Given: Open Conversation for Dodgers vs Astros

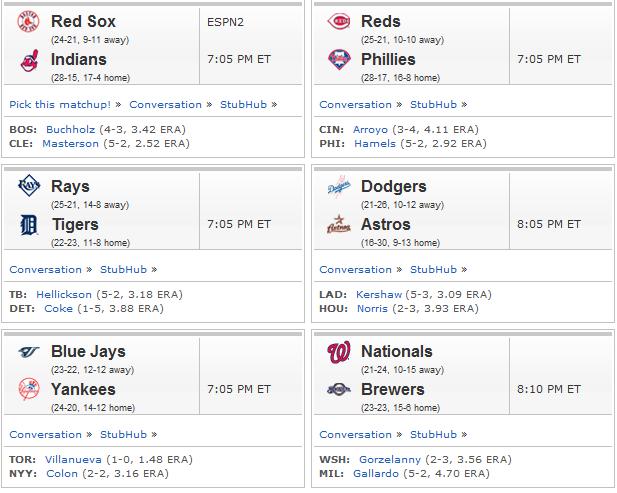Looking at the screenshot, I should click(355, 270).
